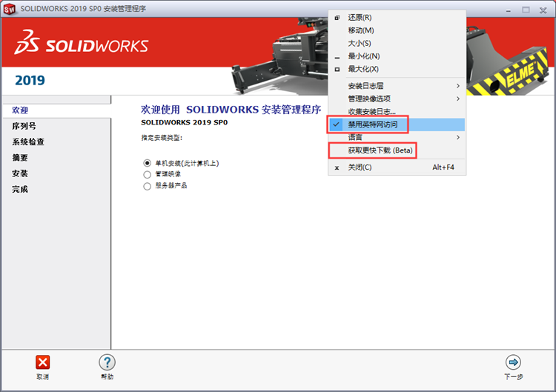Select the 管理映像 radio option

[x=148, y=174]
